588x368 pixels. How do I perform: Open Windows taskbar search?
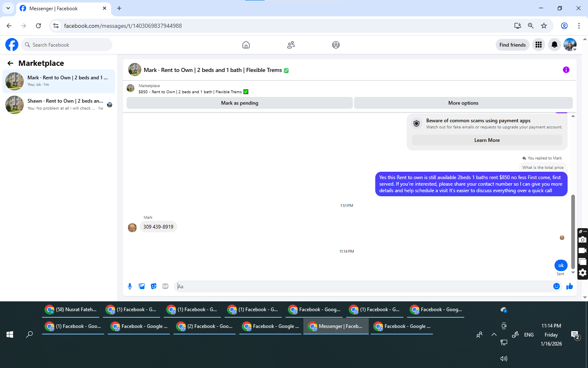pos(29,334)
